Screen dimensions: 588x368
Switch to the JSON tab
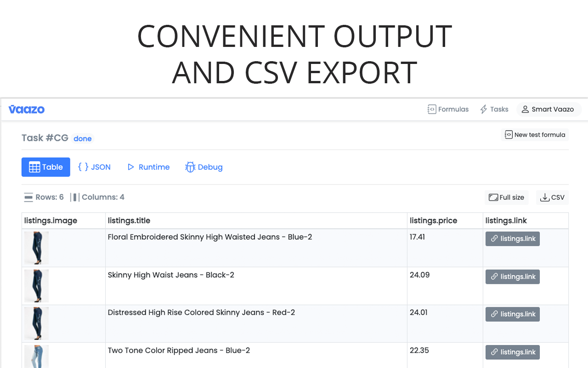pyautogui.click(x=95, y=167)
